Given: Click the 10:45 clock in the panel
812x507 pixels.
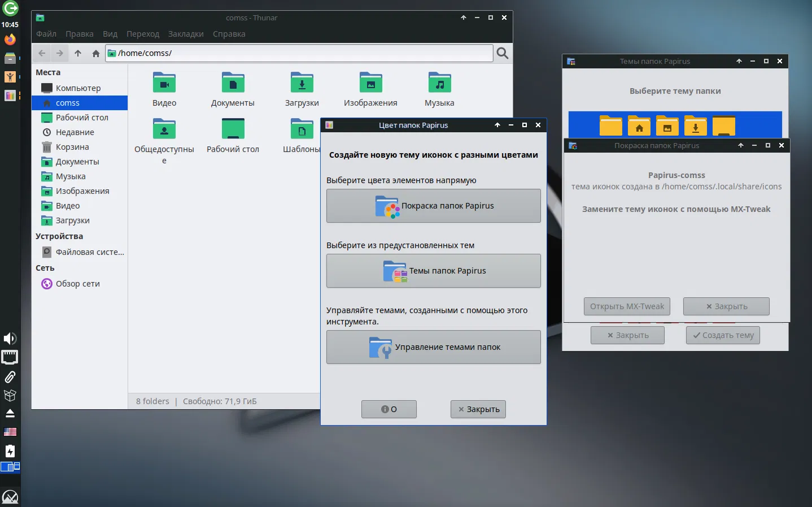Looking at the screenshot, I should coord(10,25).
